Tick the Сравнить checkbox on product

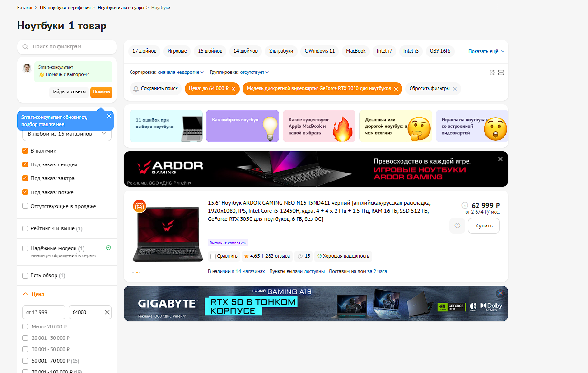tap(213, 256)
